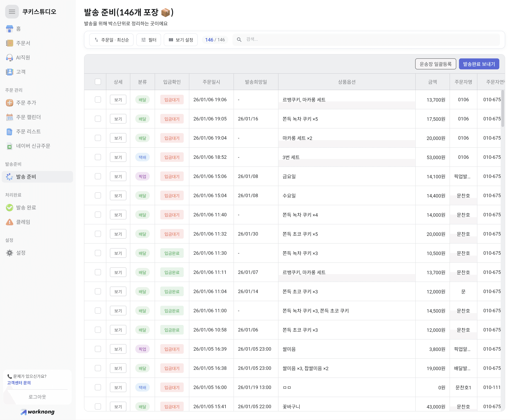
Task: Click the 운송장 일괄등록 button
Action: (436, 64)
